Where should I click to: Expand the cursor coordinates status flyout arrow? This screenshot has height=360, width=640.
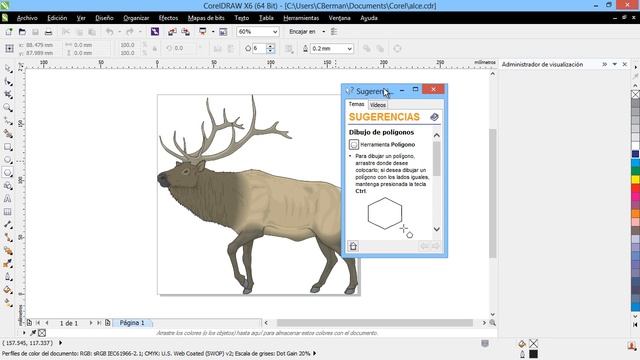60,343
